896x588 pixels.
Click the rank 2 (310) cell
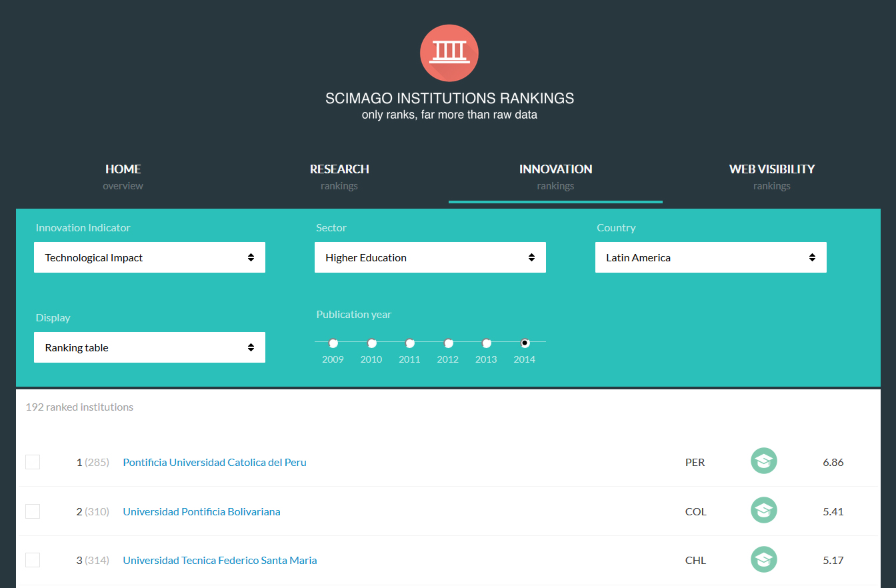[x=93, y=511]
